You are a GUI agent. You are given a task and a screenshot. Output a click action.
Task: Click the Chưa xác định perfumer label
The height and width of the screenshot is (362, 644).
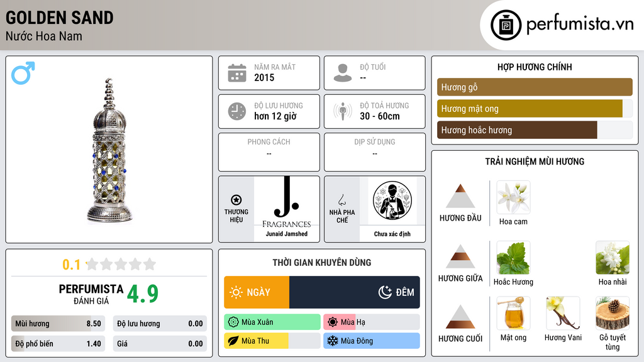coord(392,234)
